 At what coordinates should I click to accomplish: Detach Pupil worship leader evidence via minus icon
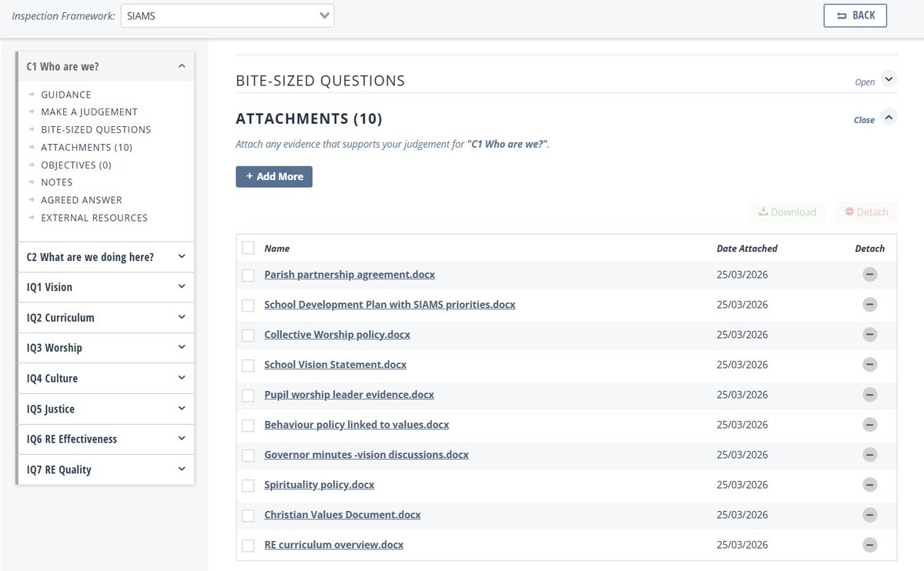pyautogui.click(x=869, y=395)
